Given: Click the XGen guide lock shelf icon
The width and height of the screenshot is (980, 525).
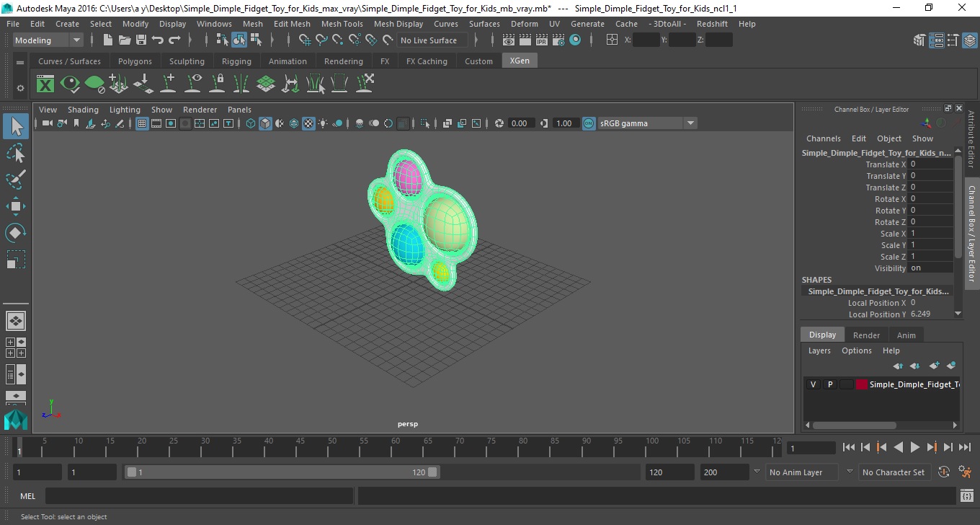Looking at the screenshot, I should pos(217,84).
